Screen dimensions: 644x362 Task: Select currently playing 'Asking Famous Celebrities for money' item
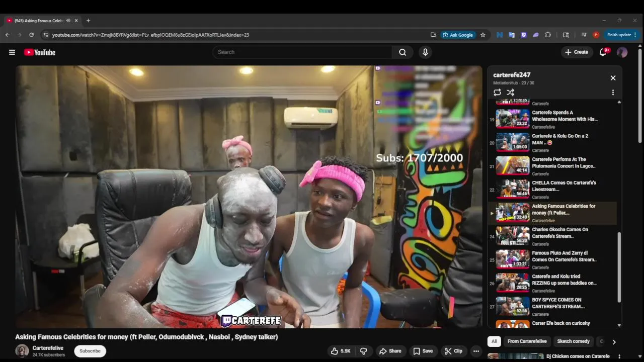tap(553, 213)
